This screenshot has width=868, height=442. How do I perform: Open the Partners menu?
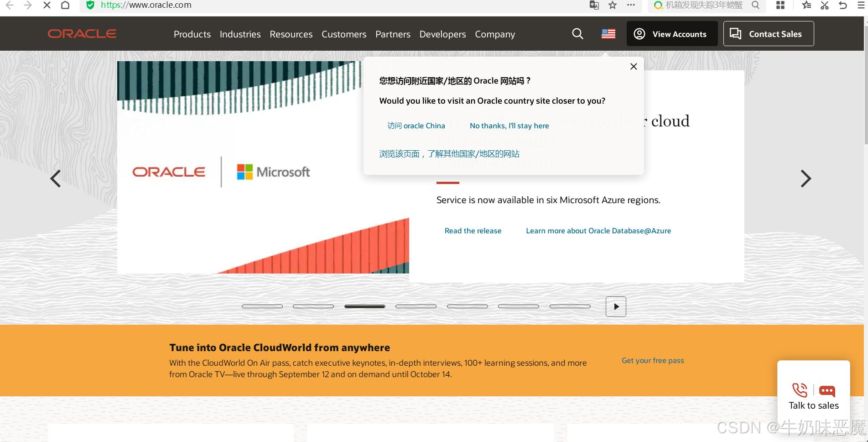pos(393,34)
